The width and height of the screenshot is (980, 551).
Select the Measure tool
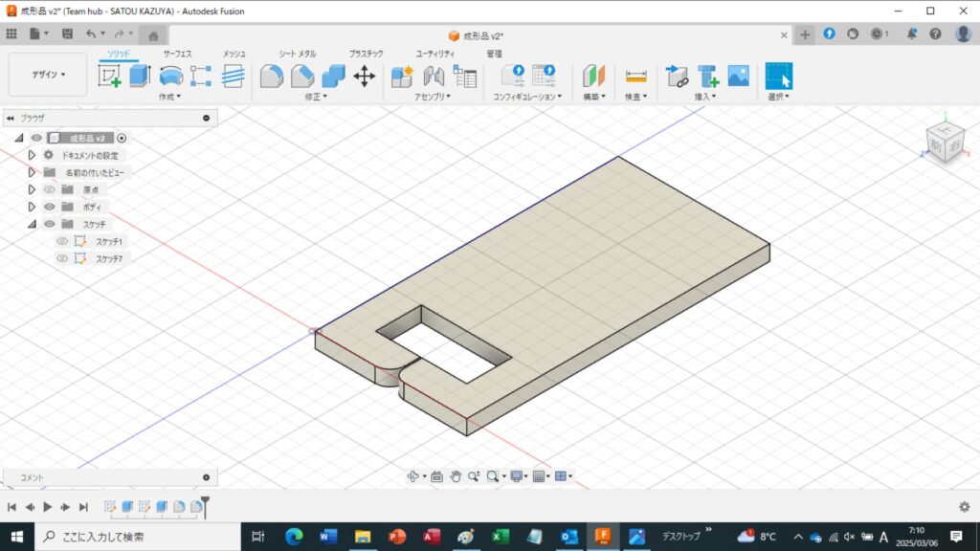[635, 77]
